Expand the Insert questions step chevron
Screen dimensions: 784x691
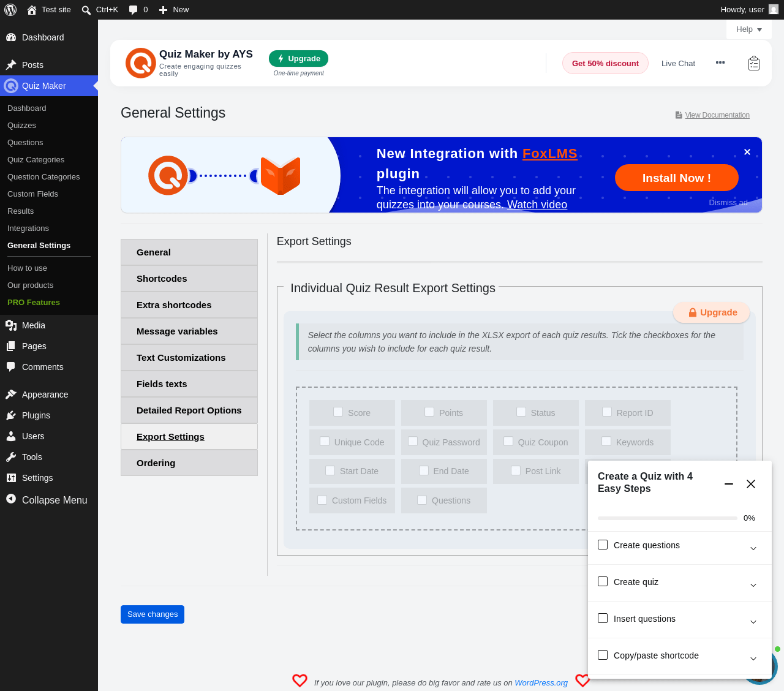753,622
